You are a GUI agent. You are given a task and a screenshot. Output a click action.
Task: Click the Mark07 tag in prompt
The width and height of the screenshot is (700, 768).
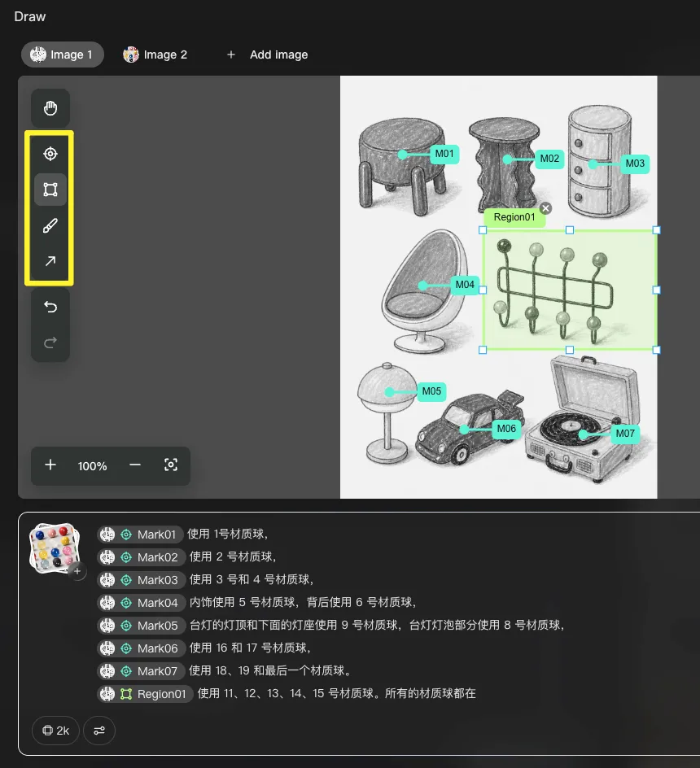[x=141, y=671]
